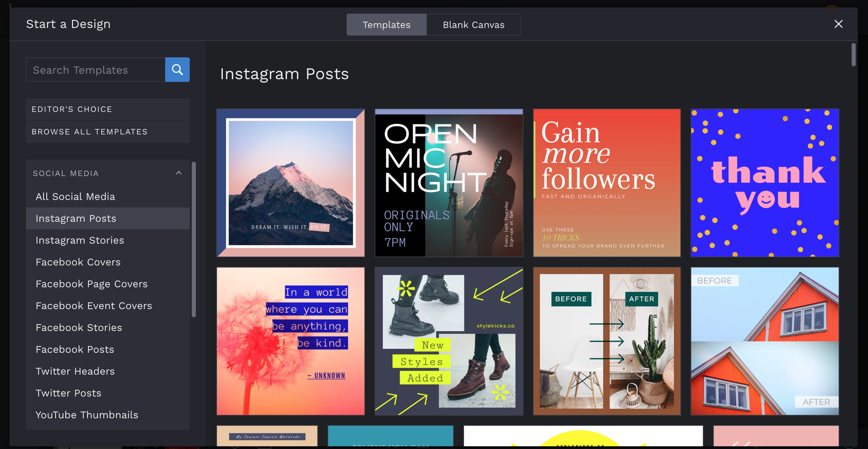The width and height of the screenshot is (868, 449).
Task: Select Instagram Posts in sidebar
Action: [x=108, y=218]
